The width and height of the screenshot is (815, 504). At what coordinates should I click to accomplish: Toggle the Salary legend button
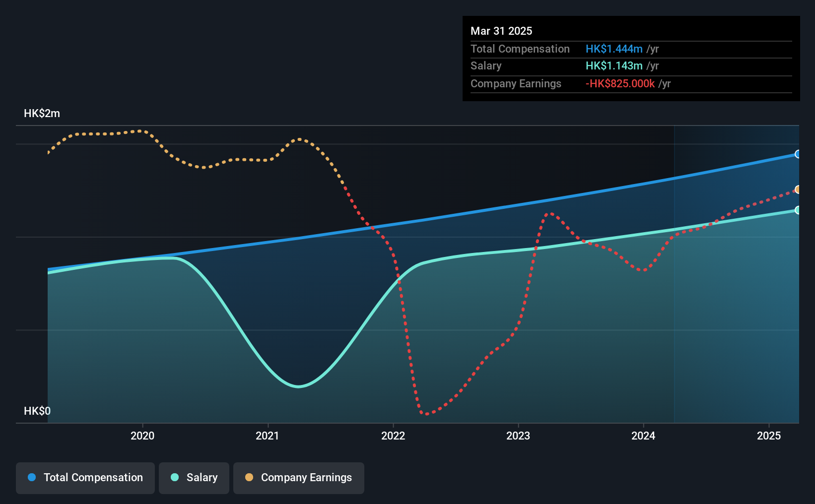(x=194, y=478)
